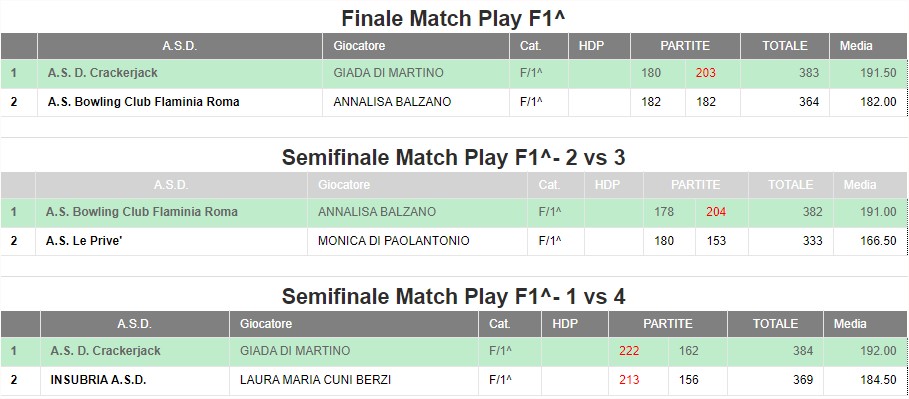
Task: Click A.S. D. Crackerjack in Finale table
Action: click(x=103, y=73)
